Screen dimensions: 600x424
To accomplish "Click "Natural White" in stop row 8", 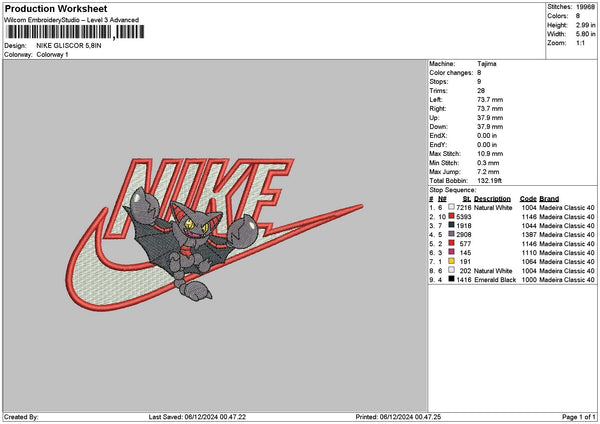I will [493, 271].
